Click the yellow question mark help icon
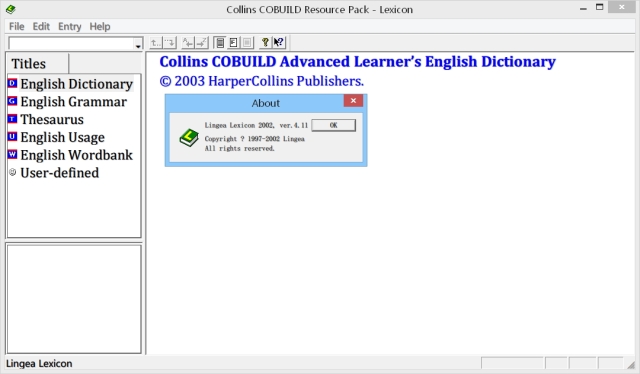Screen dimensions: 640x374 click(265, 42)
